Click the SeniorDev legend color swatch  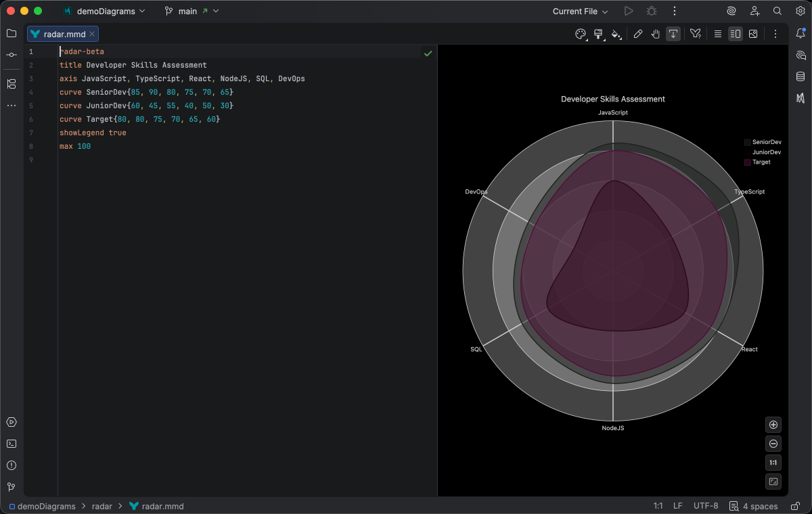pos(747,142)
